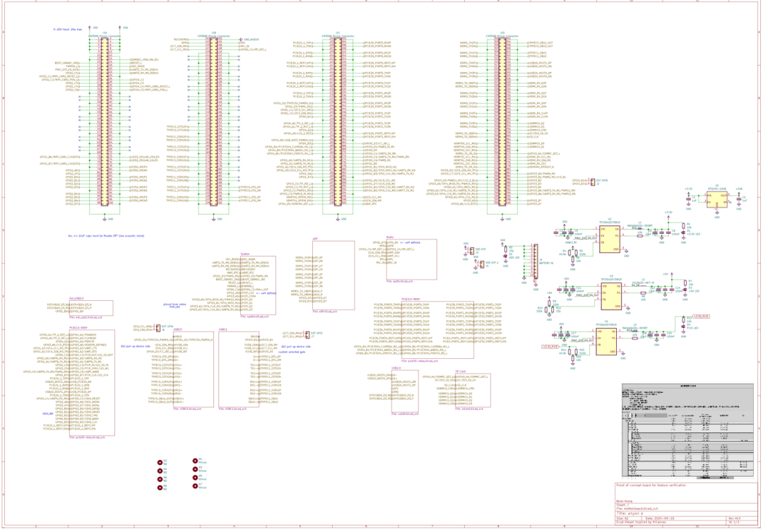Click 'File: USBC1.kicad_sch' label
Screen dimensions: 763x532
click(x=232, y=409)
